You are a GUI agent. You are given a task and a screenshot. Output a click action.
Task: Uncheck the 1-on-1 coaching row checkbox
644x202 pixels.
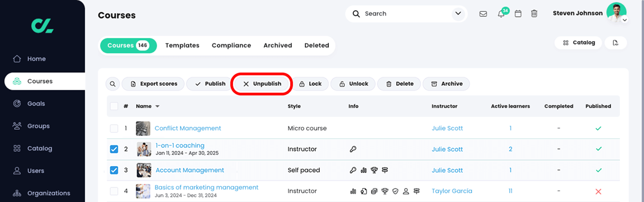click(x=114, y=149)
